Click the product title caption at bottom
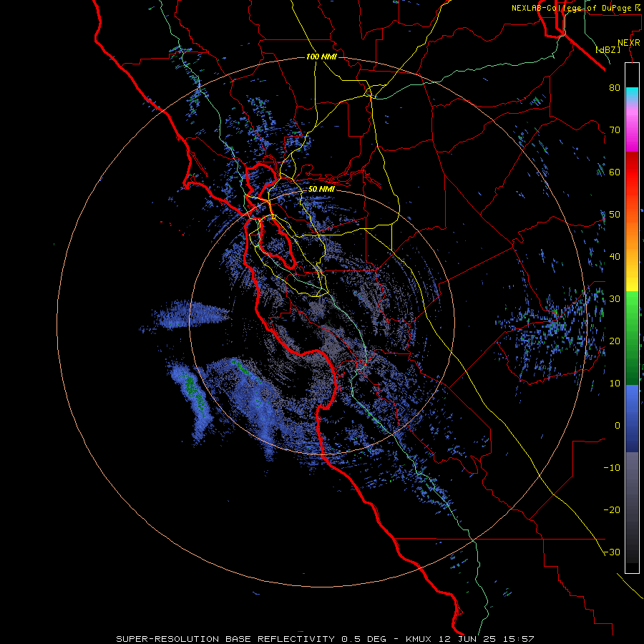The height and width of the screenshot is (644, 644). 325,639
